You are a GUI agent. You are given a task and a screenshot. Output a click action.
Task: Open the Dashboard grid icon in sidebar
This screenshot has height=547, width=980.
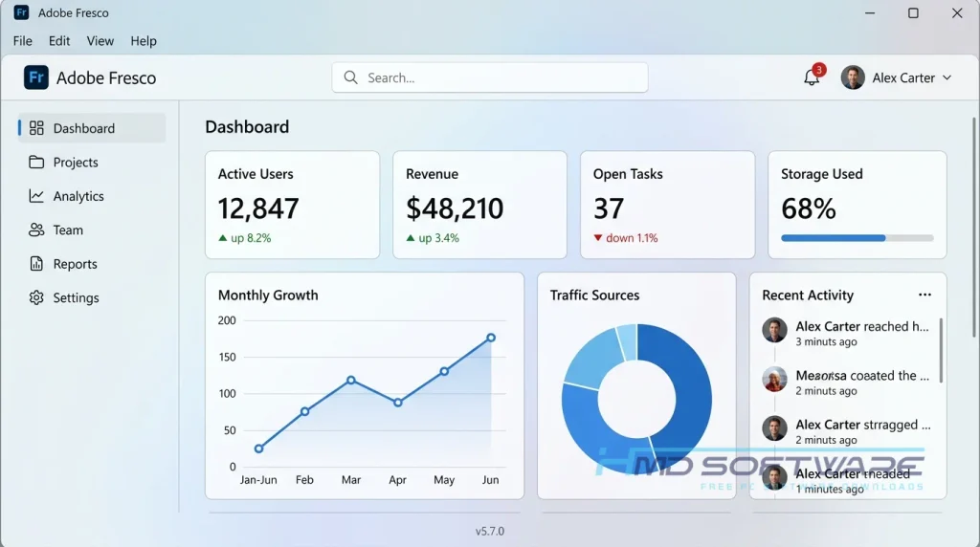coord(36,128)
